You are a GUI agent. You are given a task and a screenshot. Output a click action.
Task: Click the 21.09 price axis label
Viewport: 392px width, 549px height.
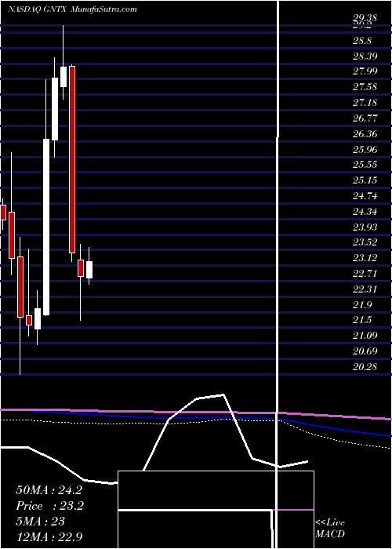click(x=365, y=336)
